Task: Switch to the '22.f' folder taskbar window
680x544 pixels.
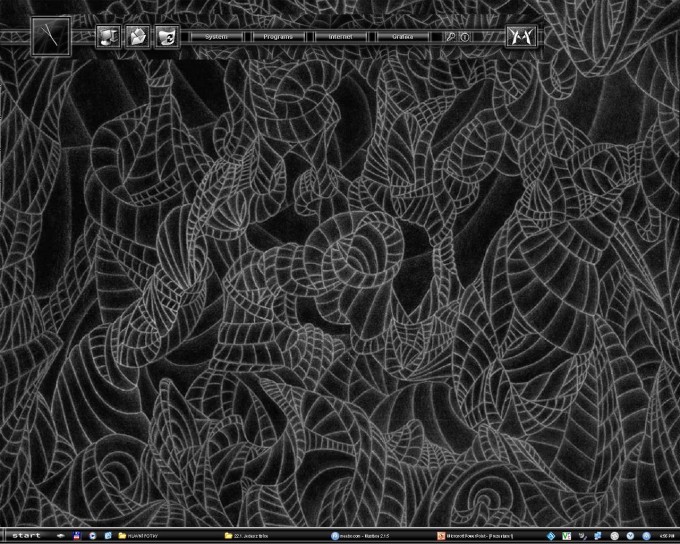Action: click(x=275, y=536)
